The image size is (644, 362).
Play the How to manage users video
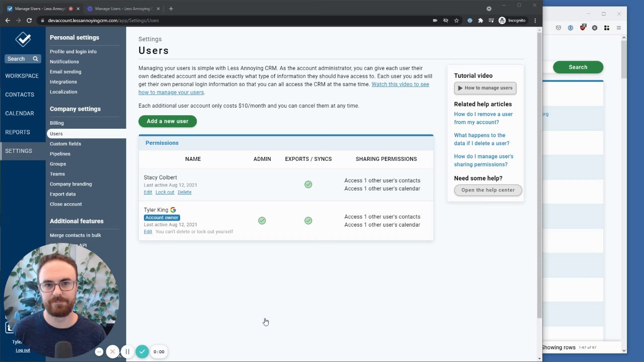pyautogui.click(x=485, y=88)
